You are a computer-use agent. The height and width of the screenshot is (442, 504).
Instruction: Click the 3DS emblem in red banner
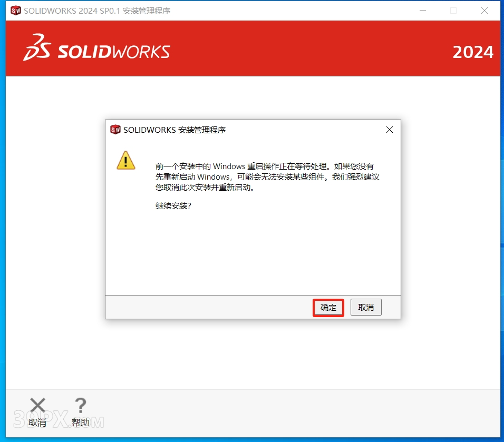[37, 47]
